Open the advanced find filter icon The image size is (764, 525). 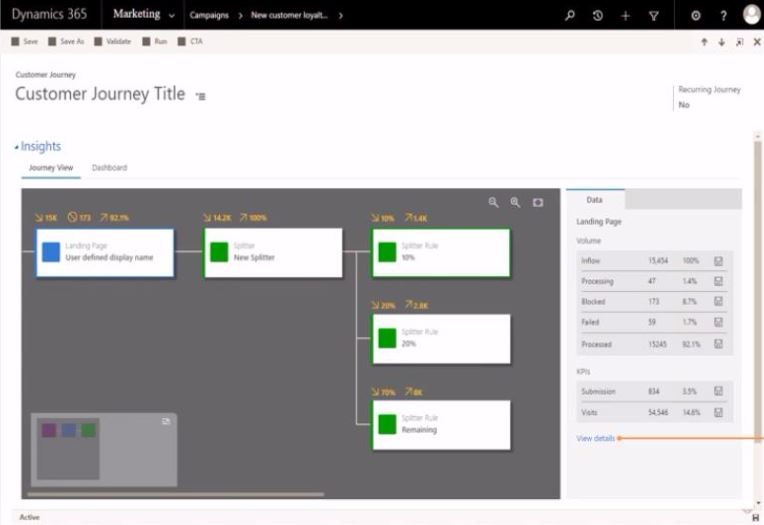coord(654,15)
